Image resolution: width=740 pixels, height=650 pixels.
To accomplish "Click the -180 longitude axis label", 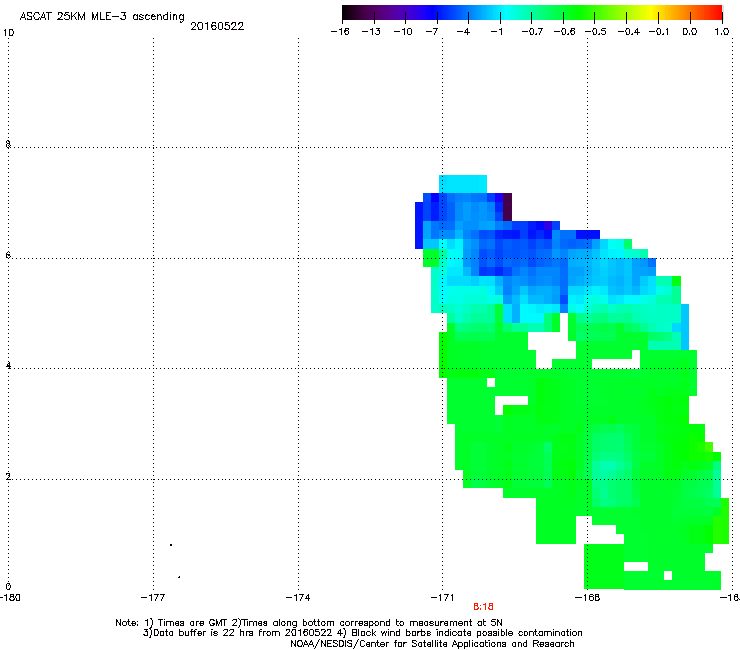I will point(10,598).
